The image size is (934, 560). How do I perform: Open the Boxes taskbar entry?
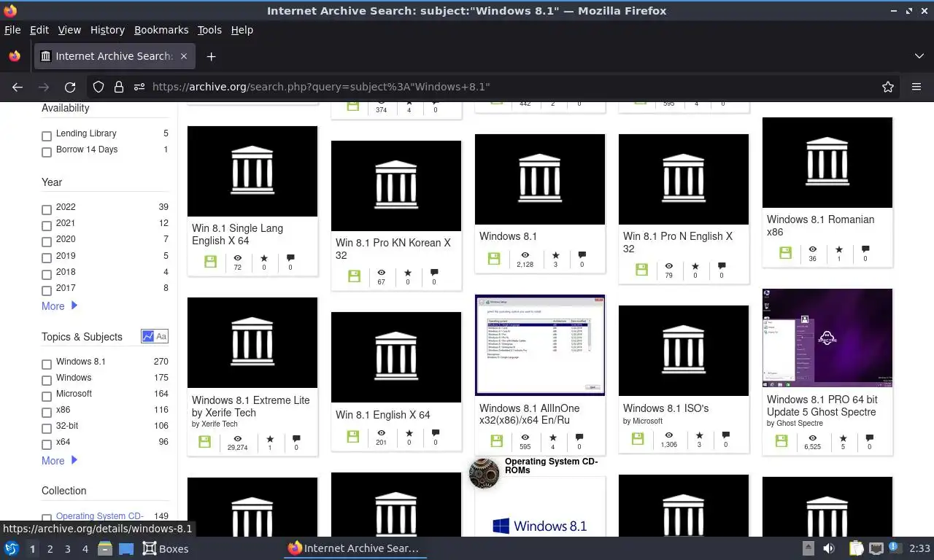pos(166,548)
